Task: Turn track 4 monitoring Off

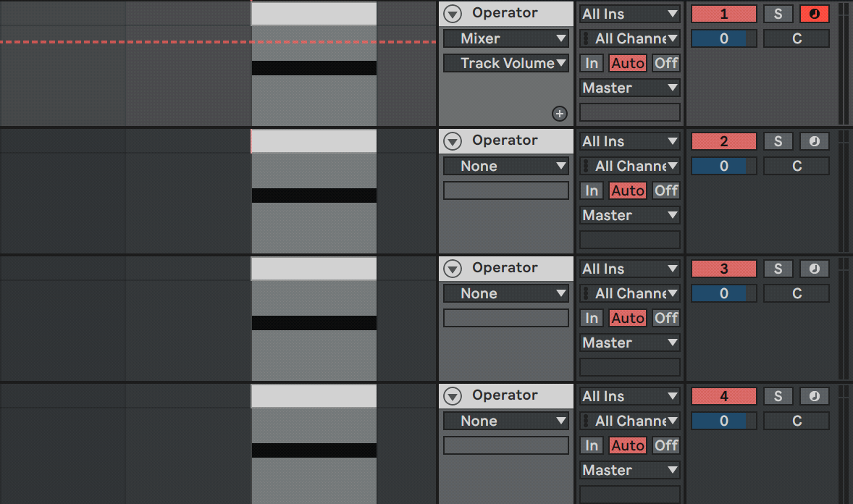Action: pyautogui.click(x=665, y=445)
